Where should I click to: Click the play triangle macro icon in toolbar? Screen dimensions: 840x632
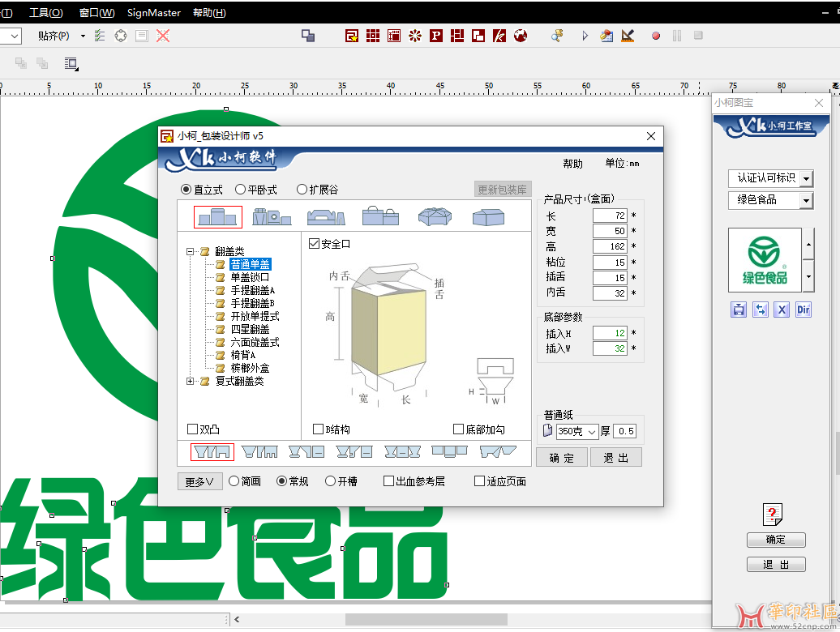(x=585, y=36)
